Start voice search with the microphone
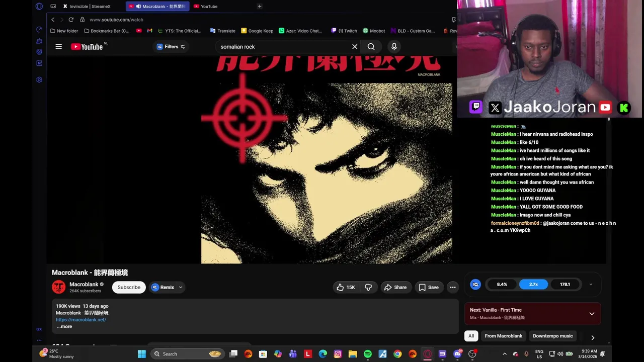The width and height of the screenshot is (644, 362). 394,47
